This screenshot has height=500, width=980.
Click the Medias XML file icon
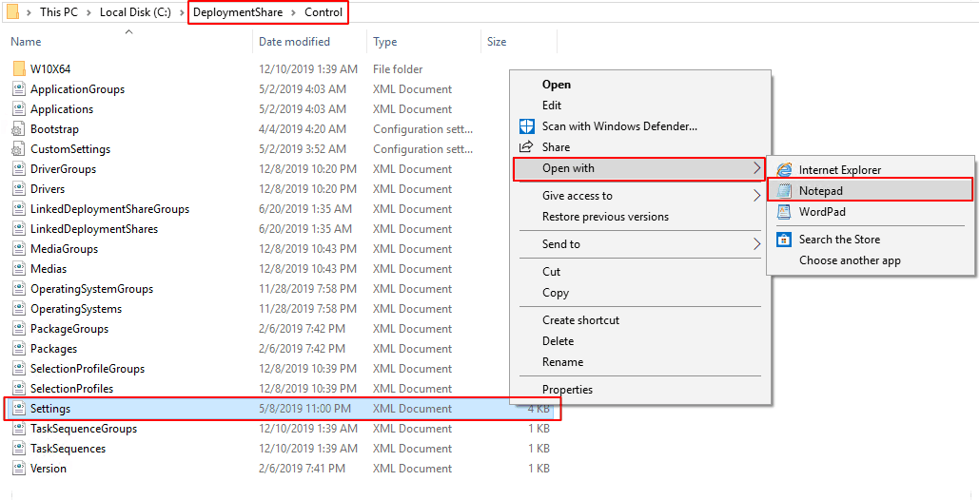click(x=19, y=268)
